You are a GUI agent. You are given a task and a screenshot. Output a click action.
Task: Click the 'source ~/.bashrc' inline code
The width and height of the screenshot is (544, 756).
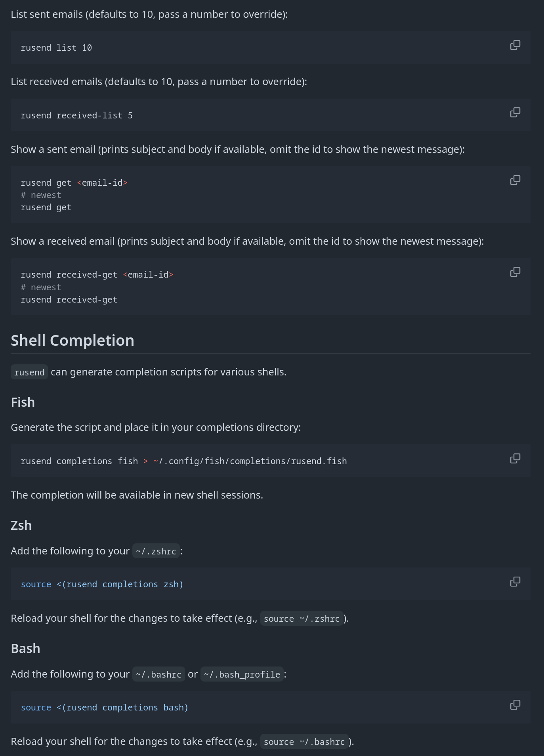304,742
